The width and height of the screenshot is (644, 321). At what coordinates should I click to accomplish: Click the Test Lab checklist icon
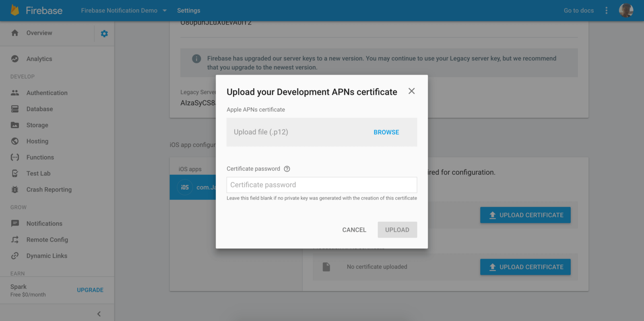(15, 173)
